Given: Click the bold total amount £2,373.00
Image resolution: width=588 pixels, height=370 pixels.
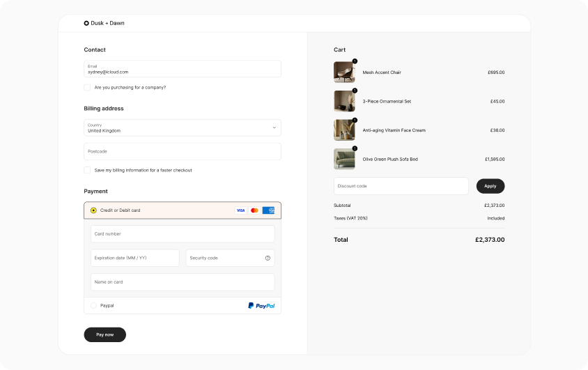Looking at the screenshot, I should pos(490,240).
